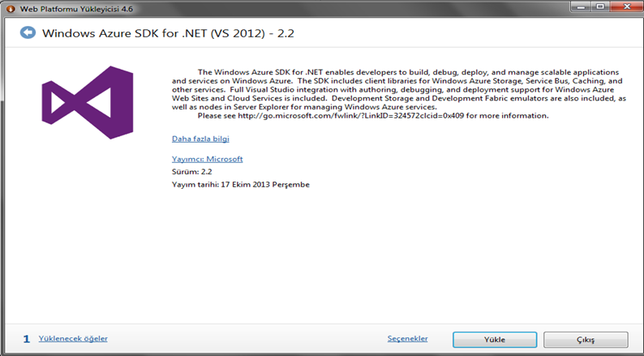Maximize the installer window

click(x=600, y=7)
